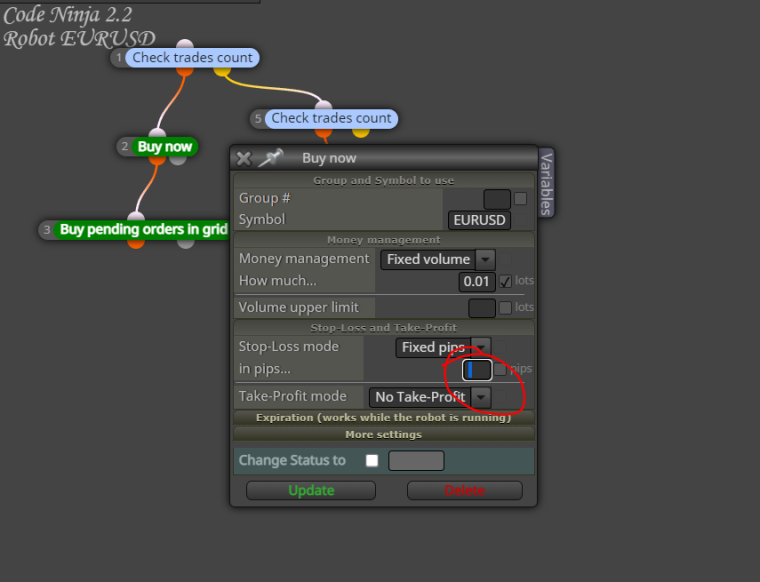760x582 pixels.
Task: Select the number 5 Check trades count block
Action: coord(331,118)
